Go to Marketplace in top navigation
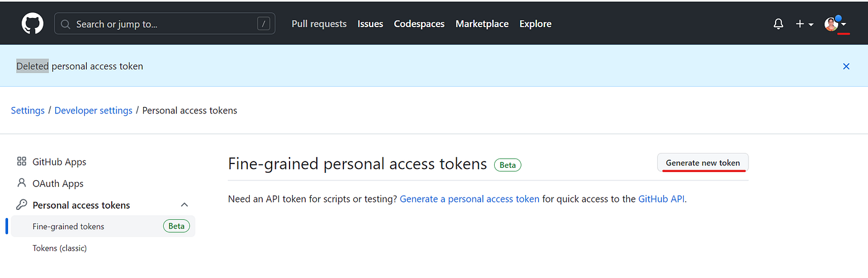 point(482,24)
